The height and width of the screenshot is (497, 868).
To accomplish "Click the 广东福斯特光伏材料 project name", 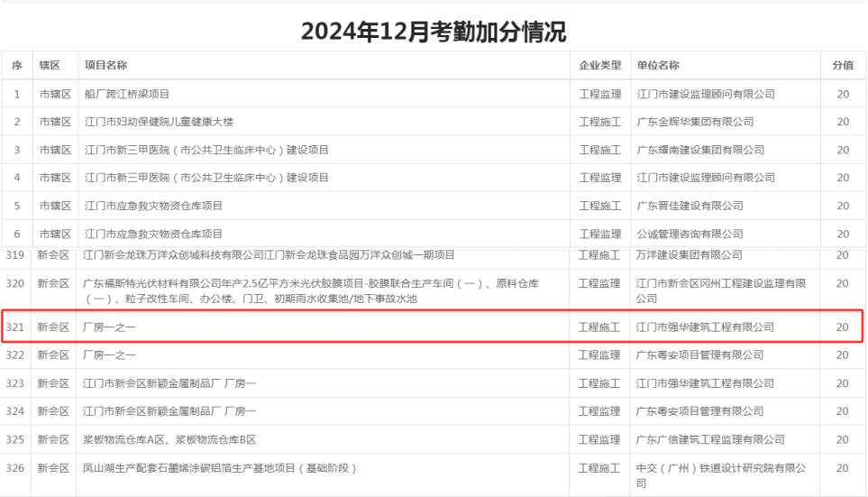I will point(311,290).
